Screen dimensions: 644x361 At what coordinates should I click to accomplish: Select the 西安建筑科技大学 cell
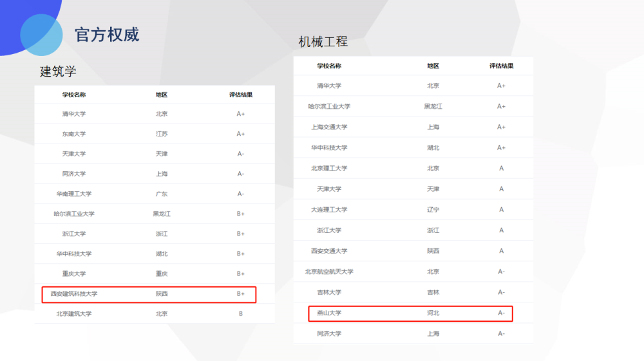[x=74, y=293]
